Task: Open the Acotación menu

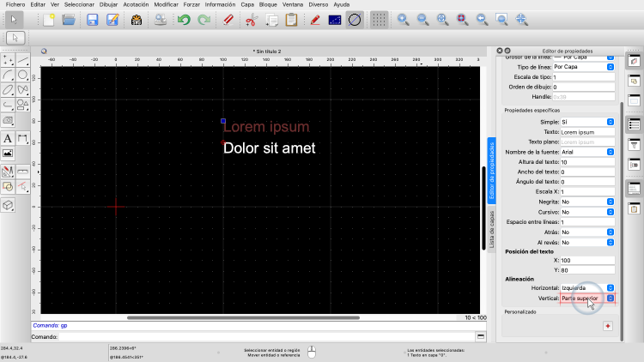Action: (135, 4)
